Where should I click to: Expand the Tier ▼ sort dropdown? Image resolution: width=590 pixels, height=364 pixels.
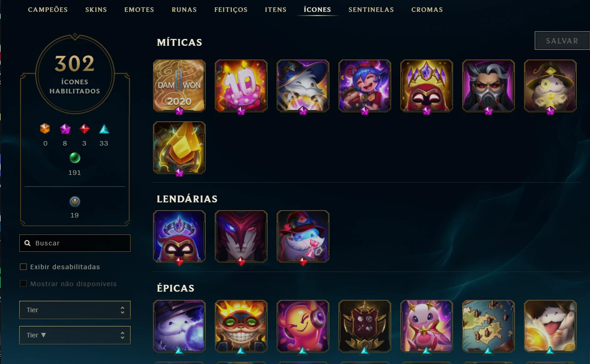point(75,335)
